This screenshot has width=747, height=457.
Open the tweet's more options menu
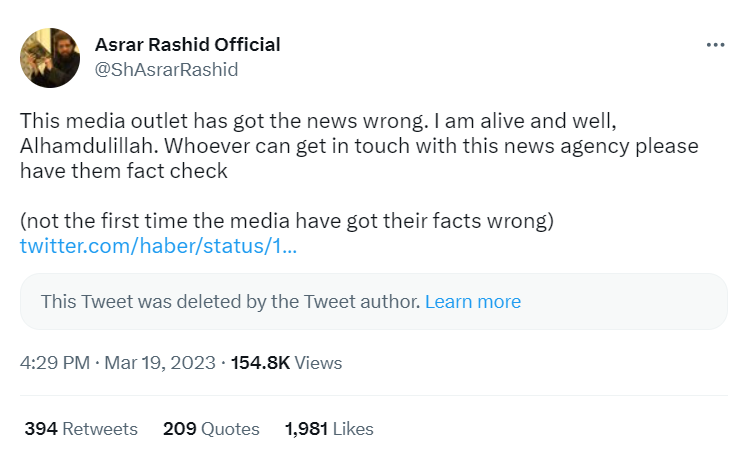click(714, 45)
